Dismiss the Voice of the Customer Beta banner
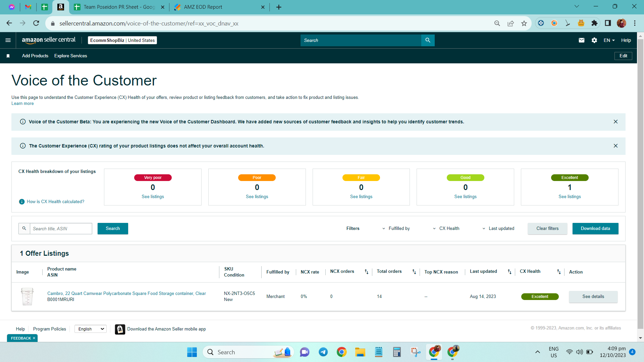Image resolution: width=644 pixels, height=362 pixels. 615,122
